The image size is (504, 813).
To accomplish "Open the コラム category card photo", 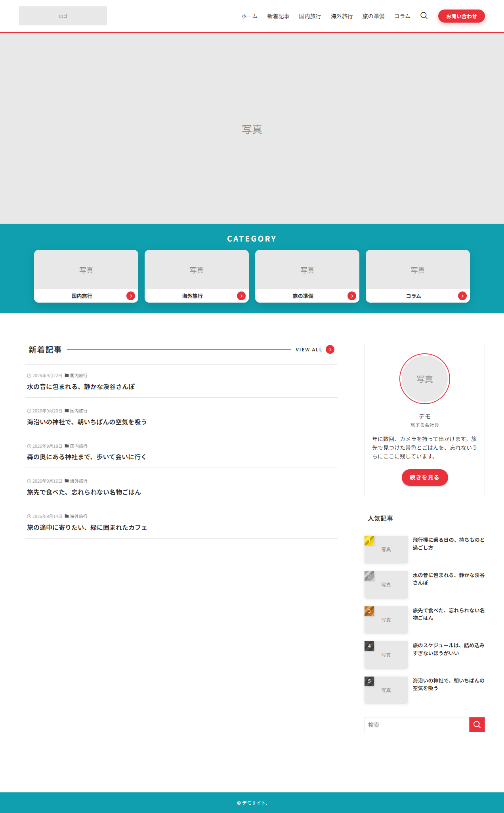I will [x=418, y=270].
